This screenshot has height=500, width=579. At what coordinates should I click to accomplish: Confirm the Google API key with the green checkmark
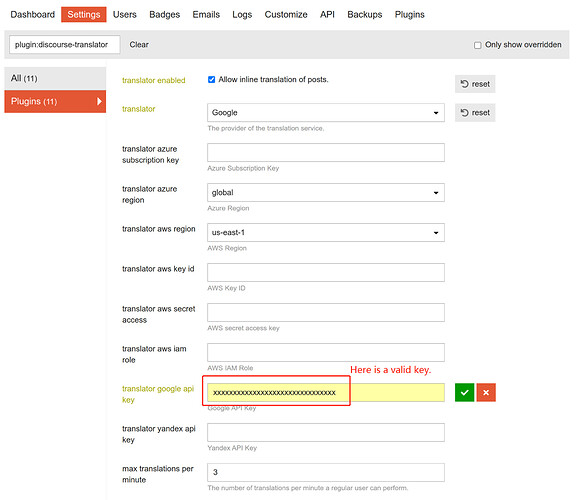point(464,392)
